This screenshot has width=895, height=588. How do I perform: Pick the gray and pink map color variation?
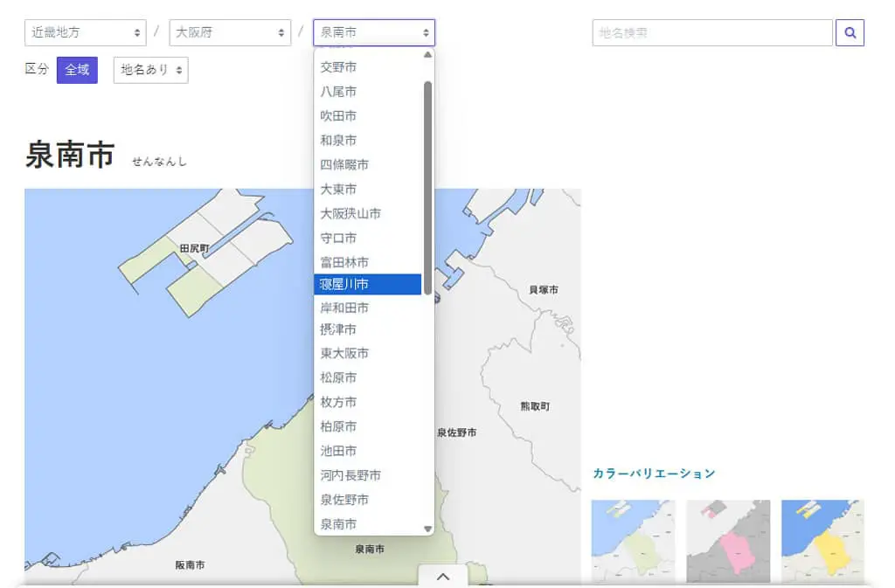click(728, 541)
